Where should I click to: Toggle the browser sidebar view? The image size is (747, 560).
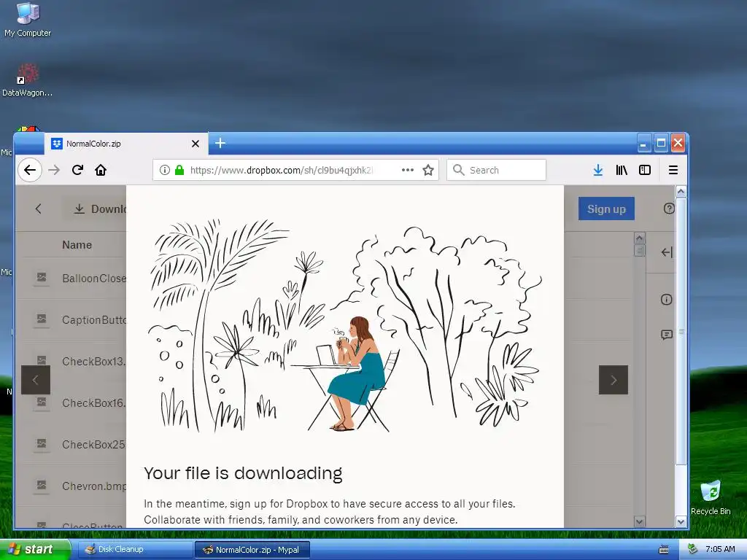(x=645, y=170)
